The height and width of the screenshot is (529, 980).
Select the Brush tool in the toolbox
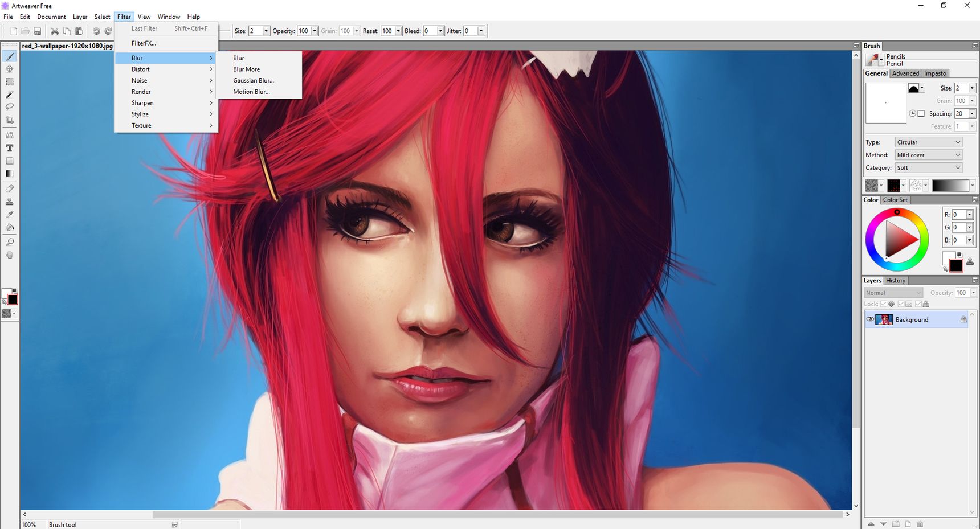pyautogui.click(x=10, y=56)
